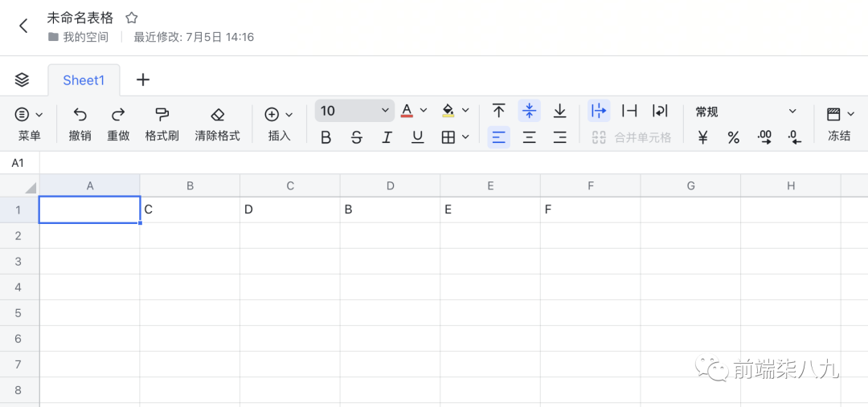Expand the borders dropdown arrow
The width and height of the screenshot is (868, 407).
point(465,136)
